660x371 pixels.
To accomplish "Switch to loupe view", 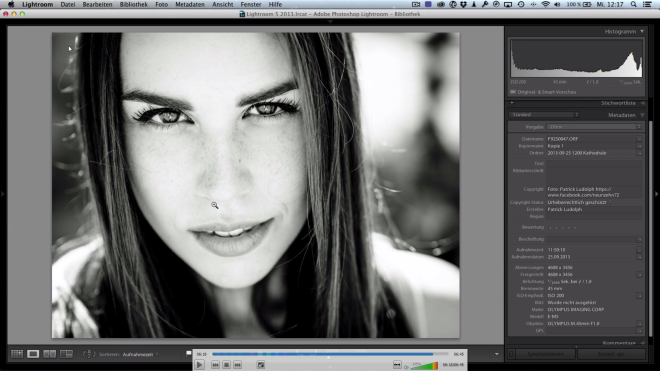I will pos(33,354).
